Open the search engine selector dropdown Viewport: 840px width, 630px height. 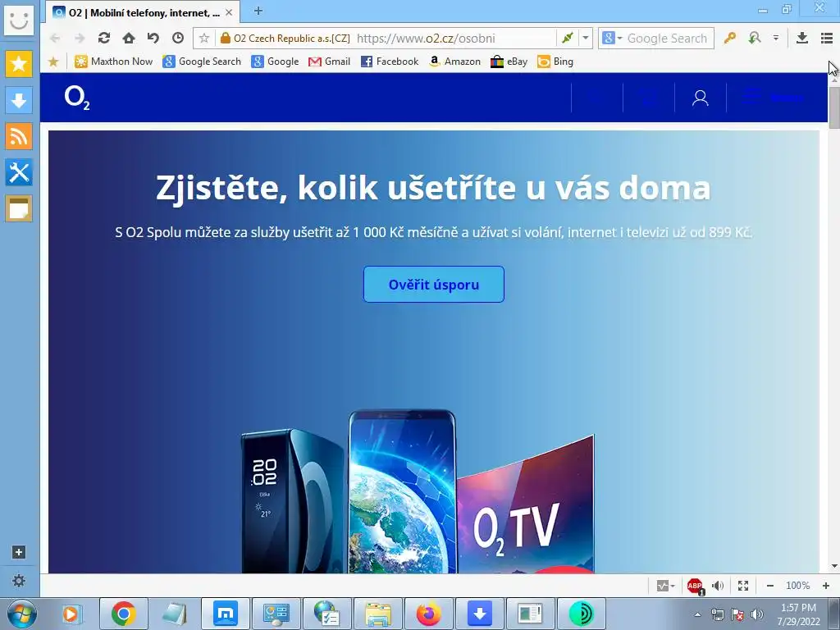tap(612, 38)
